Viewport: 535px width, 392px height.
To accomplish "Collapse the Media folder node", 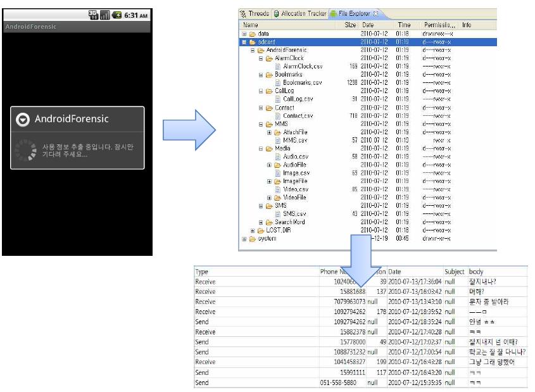I will point(261,149).
